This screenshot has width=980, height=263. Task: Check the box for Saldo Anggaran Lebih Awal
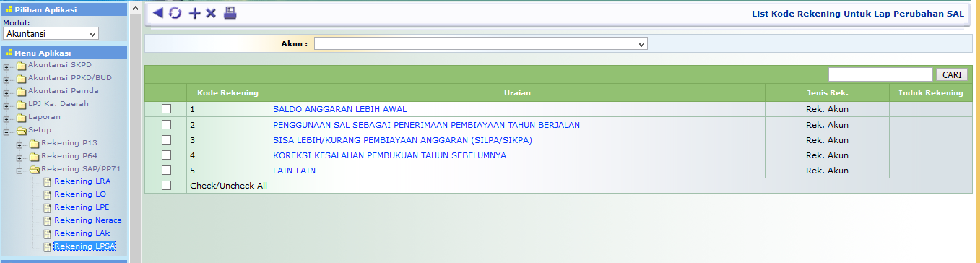point(166,109)
